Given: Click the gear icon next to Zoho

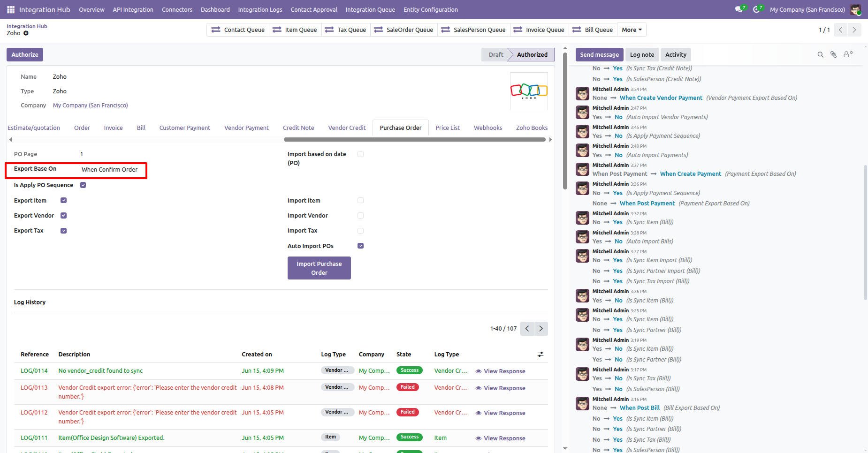Looking at the screenshot, I should tap(26, 33).
